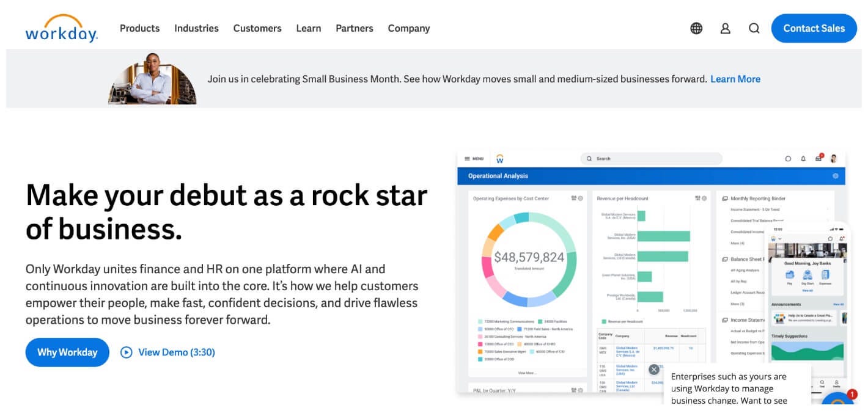Click the Revenue per Headcount legend swatch
Viewport: 868px width, 419px height.
605,321
